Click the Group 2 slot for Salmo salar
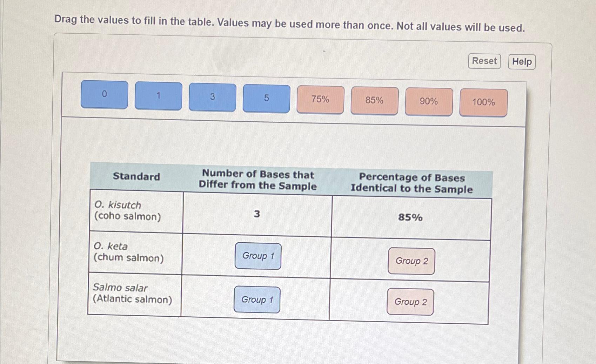 pos(410,302)
